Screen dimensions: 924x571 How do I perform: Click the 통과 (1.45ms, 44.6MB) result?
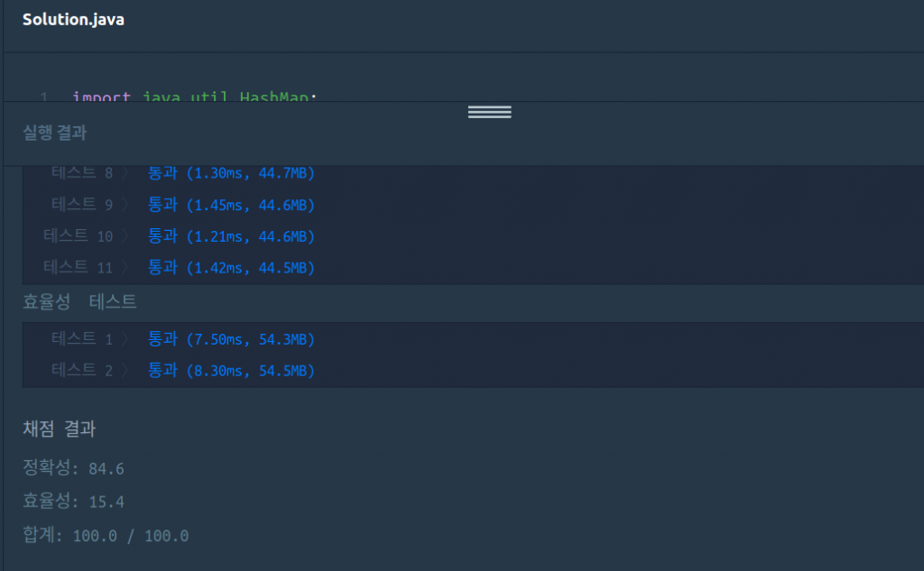231,205
